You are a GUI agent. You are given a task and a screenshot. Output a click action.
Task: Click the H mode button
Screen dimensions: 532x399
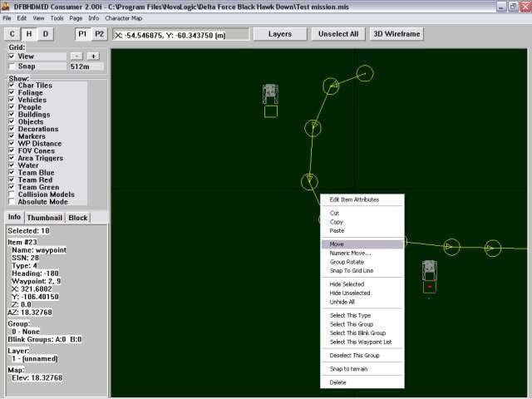click(29, 34)
